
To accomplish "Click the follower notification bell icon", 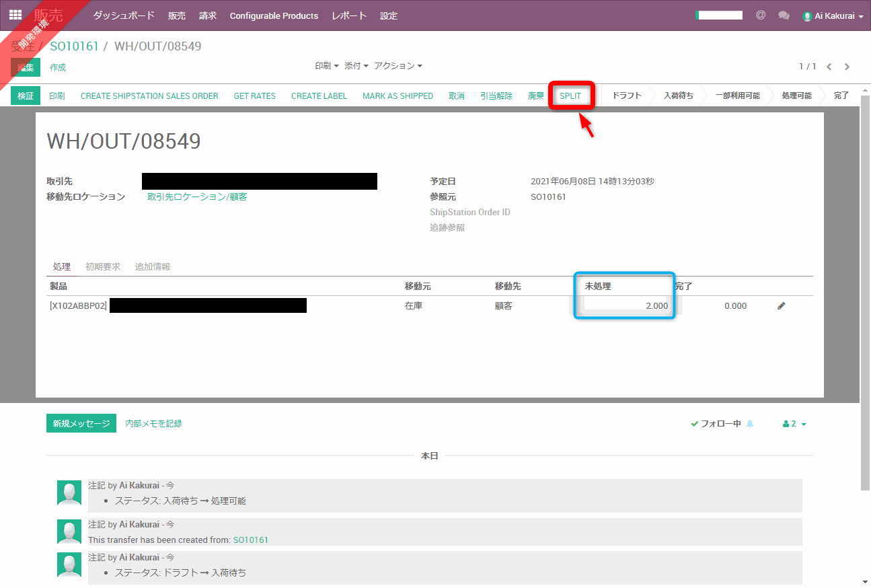I will [750, 424].
